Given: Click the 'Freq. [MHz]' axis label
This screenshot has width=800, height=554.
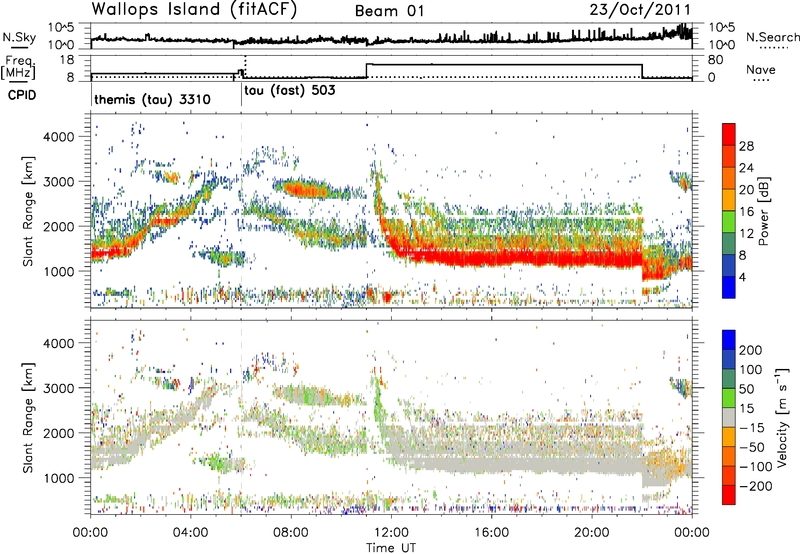Looking at the screenshot, I should pos(19,67).
